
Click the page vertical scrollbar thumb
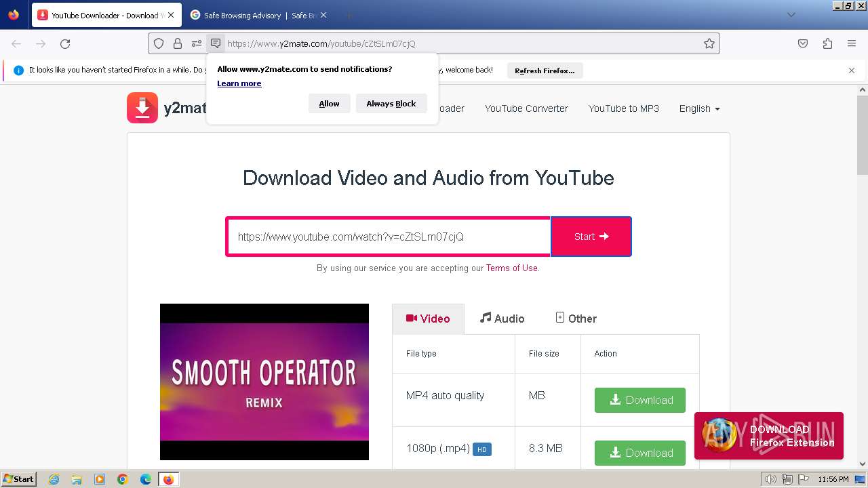coord(863,136)
